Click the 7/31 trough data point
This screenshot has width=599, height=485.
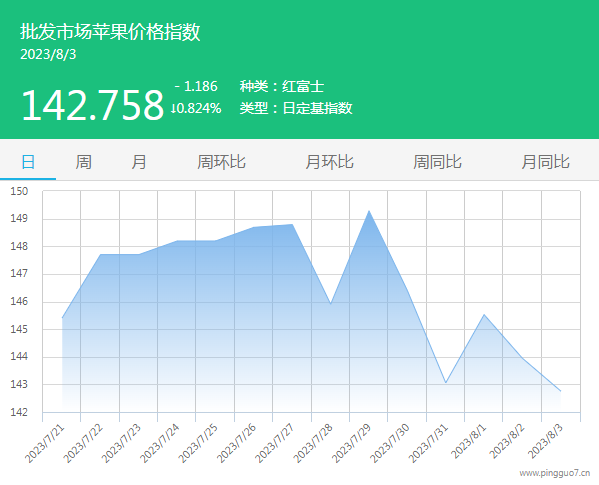(445, 383)
